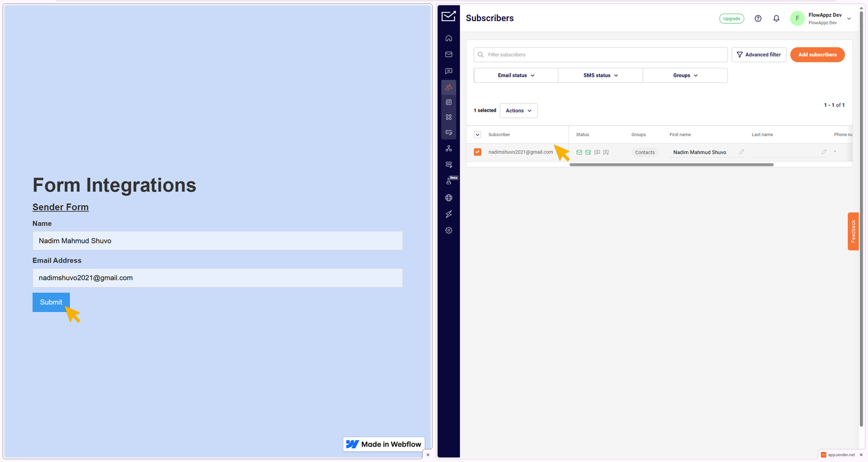Open the automation workflow nodes icon

coord(449,149)
